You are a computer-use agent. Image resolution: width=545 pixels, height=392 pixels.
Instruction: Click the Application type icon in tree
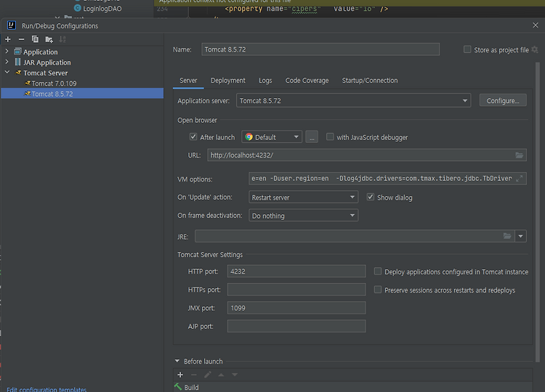pos(17,52)
